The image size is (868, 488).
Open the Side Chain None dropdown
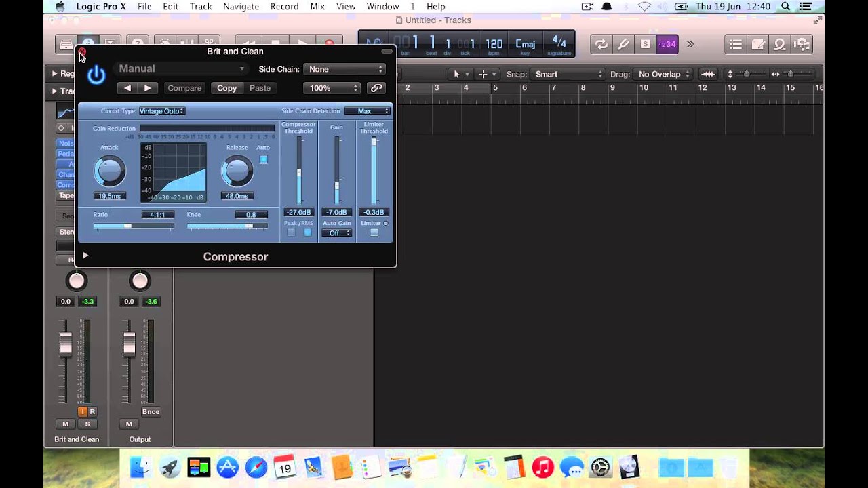[344, 69]
